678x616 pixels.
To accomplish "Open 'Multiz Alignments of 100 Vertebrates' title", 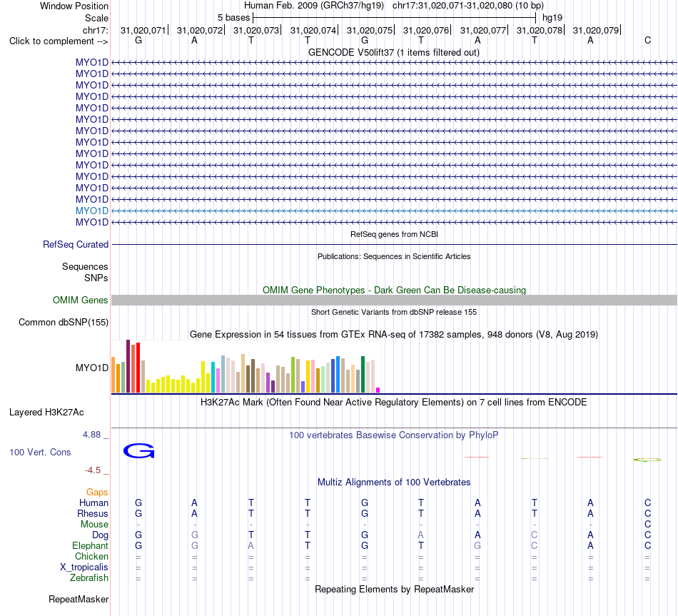I will tap(394, 482).
